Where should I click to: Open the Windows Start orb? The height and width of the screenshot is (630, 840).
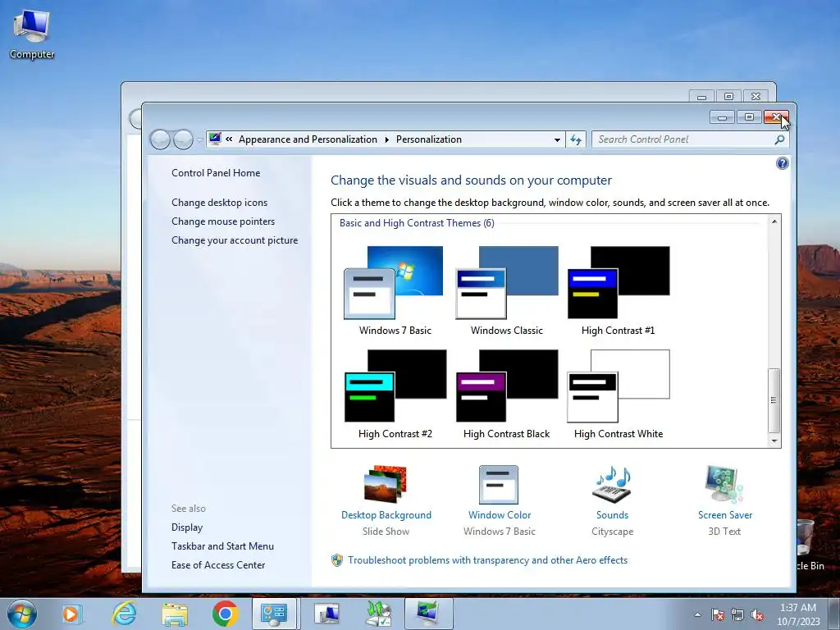click(22, 614)
